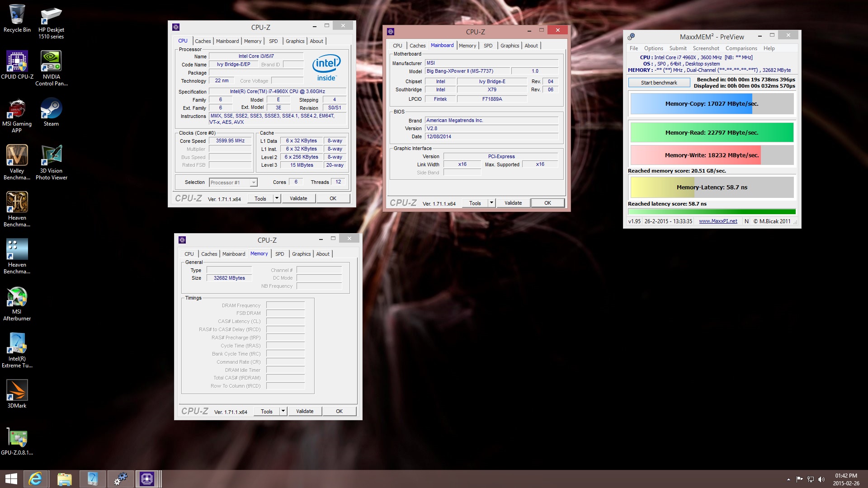The width and height of the screenshot is (868, 488).
Task: Expand Tools dropdown arrow in Mainboard window
Action: 491,203
